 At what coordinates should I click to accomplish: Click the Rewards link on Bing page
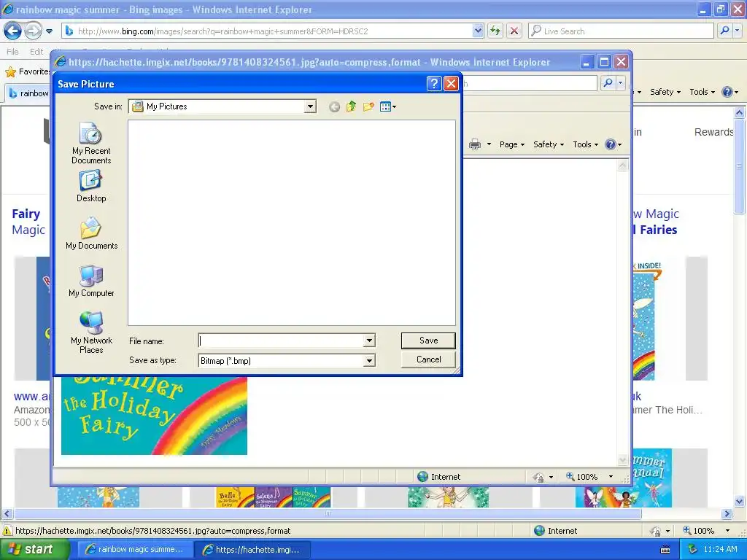[x=713, y=132]
